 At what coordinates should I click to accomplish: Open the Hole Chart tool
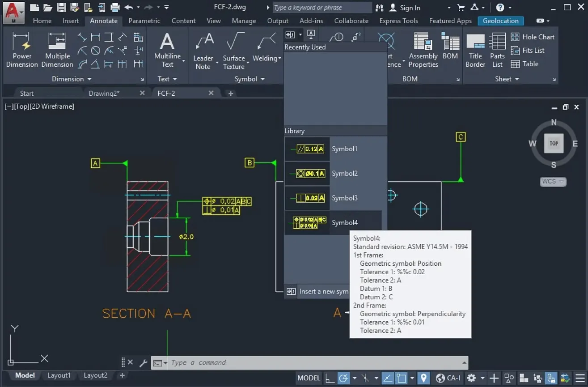pos(533,37)
